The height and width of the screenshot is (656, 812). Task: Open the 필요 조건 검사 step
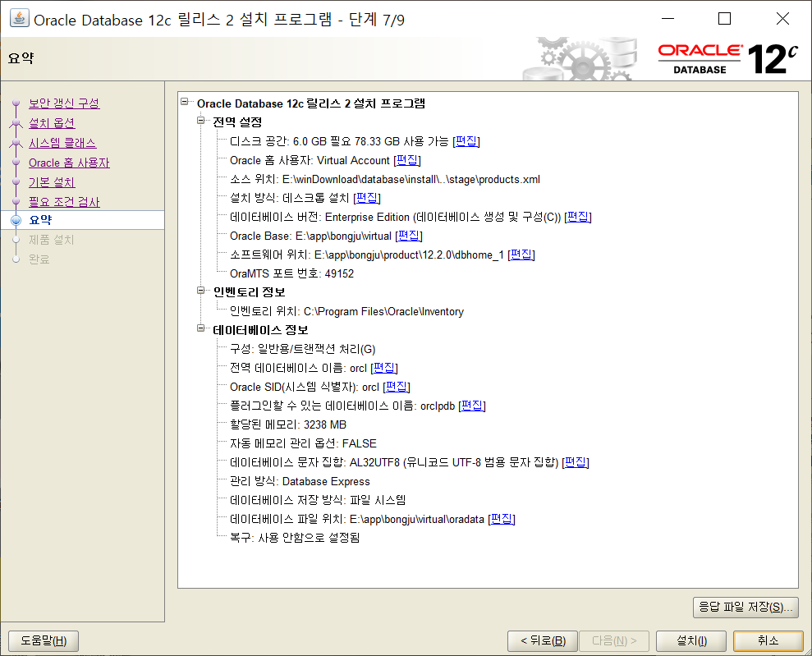64,202
